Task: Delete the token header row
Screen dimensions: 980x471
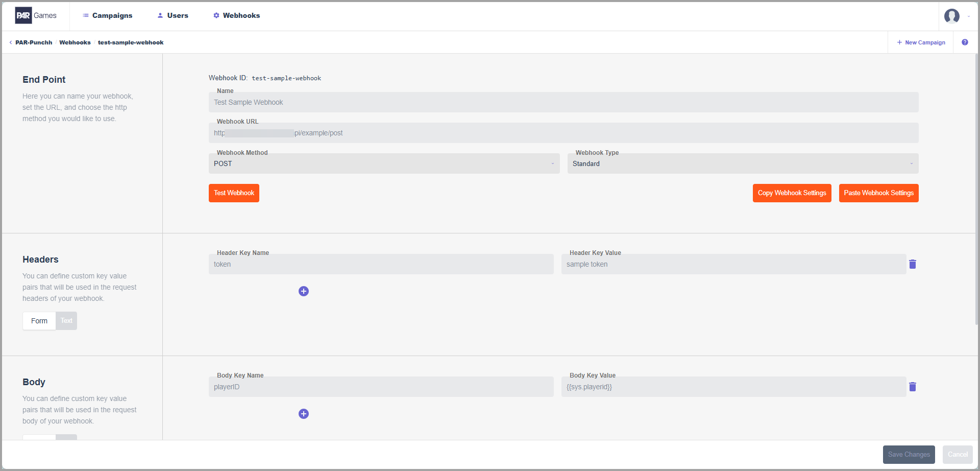Action: pos(913,264)
